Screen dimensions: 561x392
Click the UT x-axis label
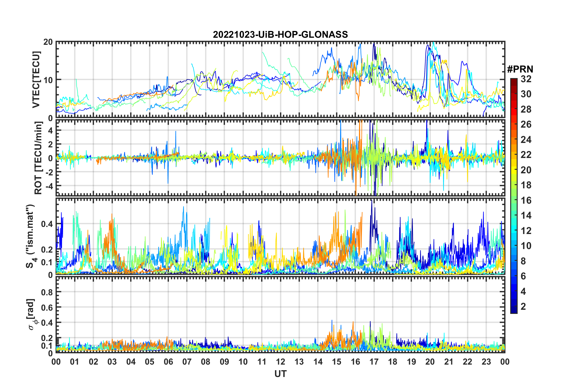(280, 374)
